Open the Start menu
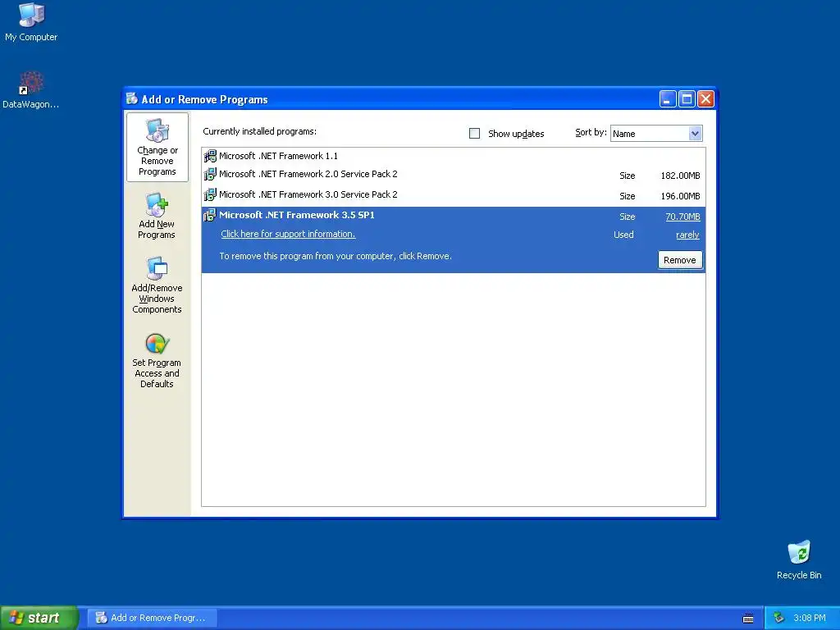This screenshot has width=840, height=630. (39, 618)
